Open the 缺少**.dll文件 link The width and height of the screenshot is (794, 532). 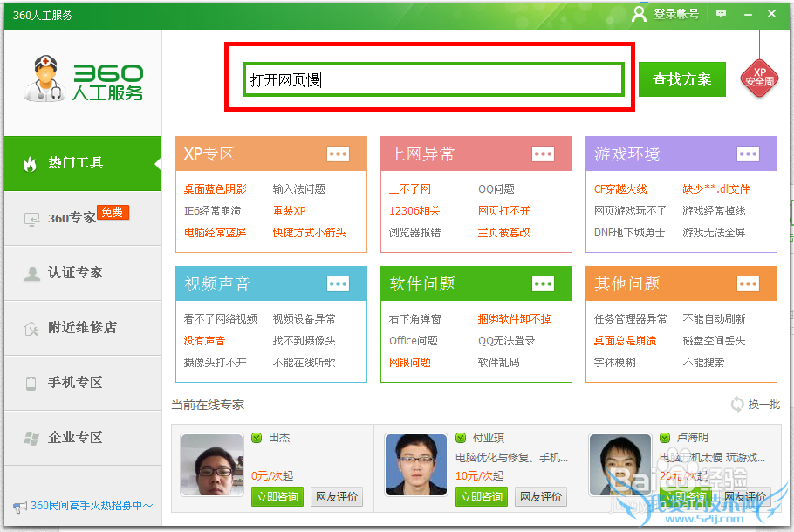716,188
